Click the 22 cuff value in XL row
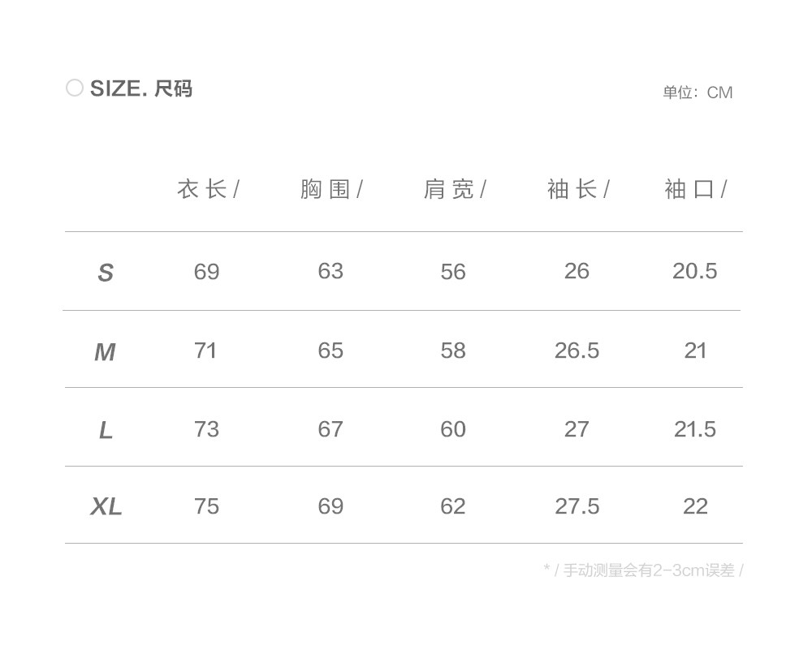This screenshot has width=812, height=667. pos(695,506)
